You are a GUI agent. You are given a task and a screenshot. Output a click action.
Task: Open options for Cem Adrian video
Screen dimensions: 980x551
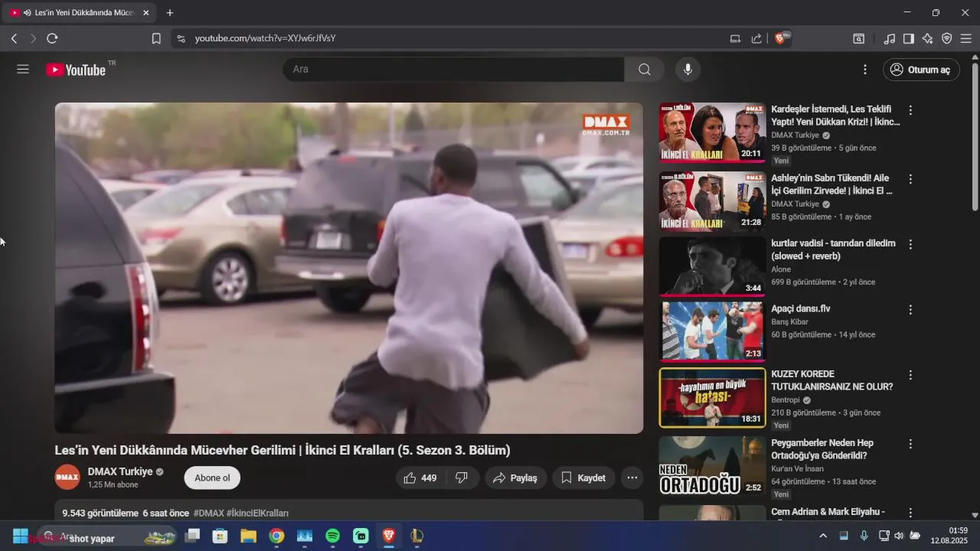point(910,513)
